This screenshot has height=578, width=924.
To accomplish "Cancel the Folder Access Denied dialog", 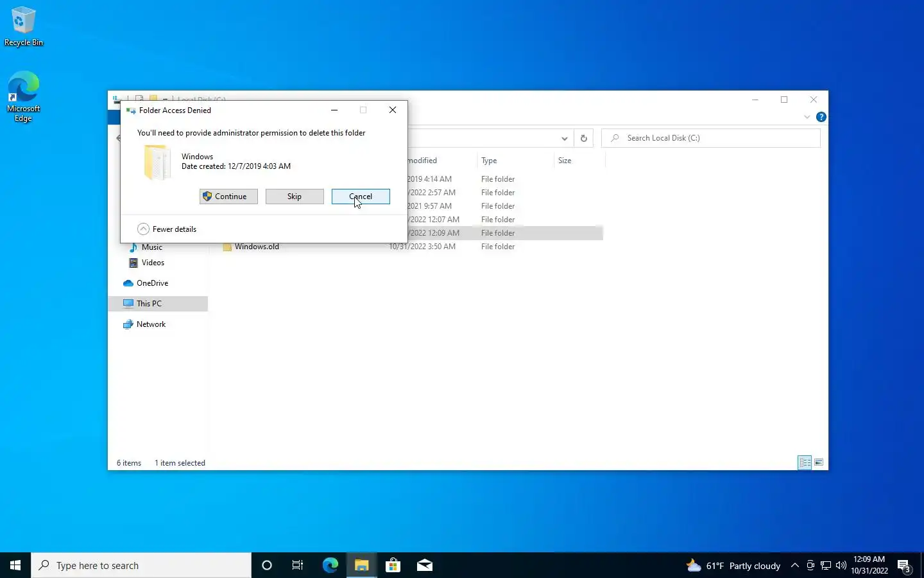I will [361, 197].
